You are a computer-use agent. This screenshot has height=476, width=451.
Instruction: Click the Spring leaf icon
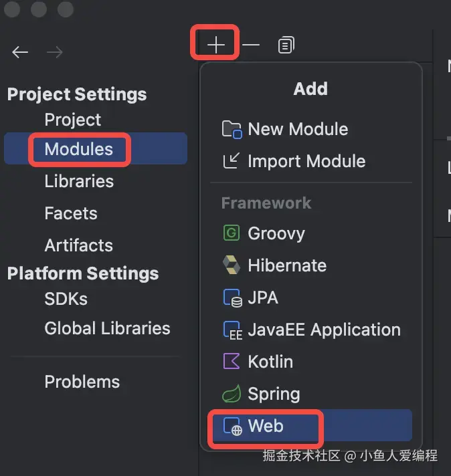231,394
